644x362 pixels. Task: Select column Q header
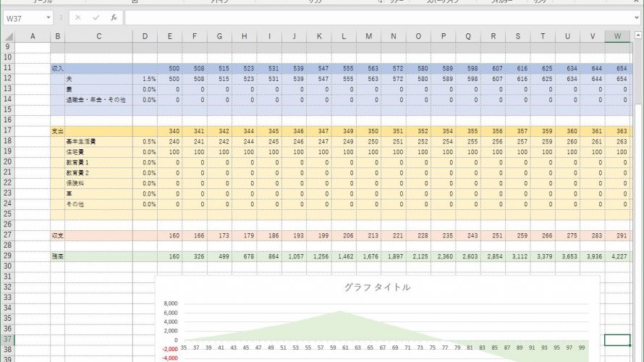[x=468, y=37]
